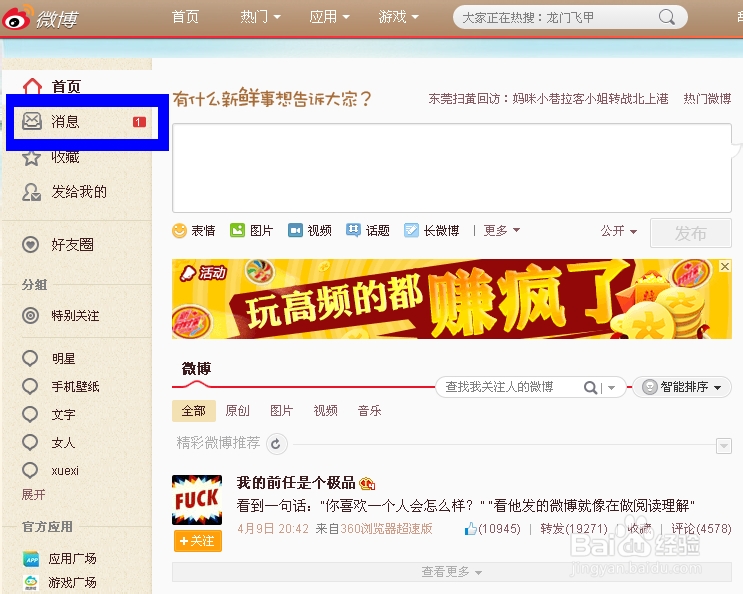Image resolution: width=743 pixels, height=594 pixels.
Task: Open the 应用 dropdown in top navigation
Action: point(329,17)
